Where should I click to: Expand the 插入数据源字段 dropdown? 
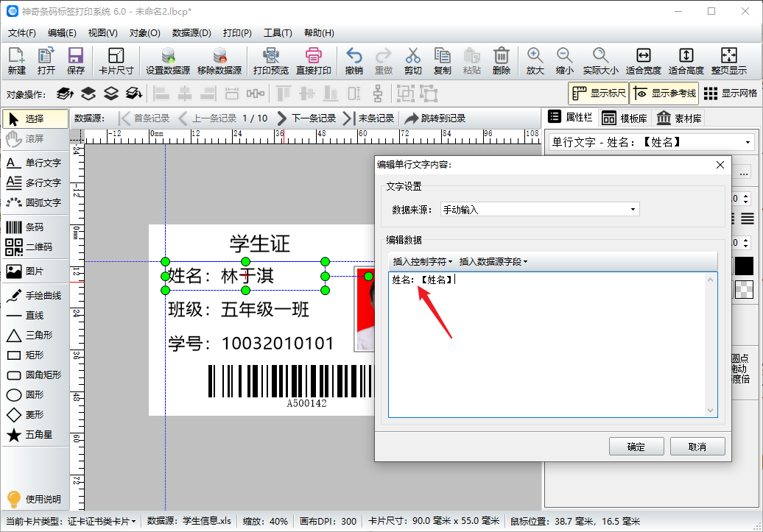pos(493,261)
